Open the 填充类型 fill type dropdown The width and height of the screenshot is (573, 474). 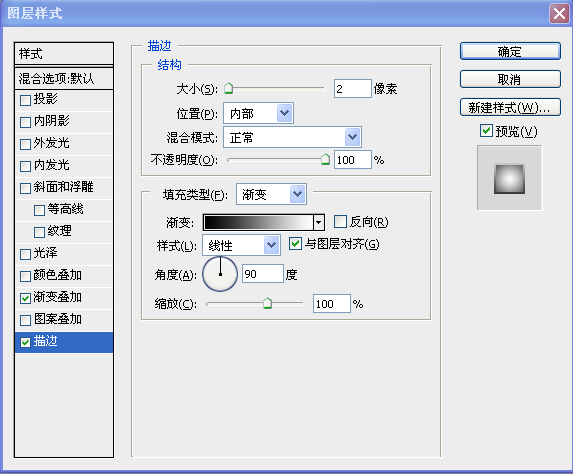click(x=297, y=194)
